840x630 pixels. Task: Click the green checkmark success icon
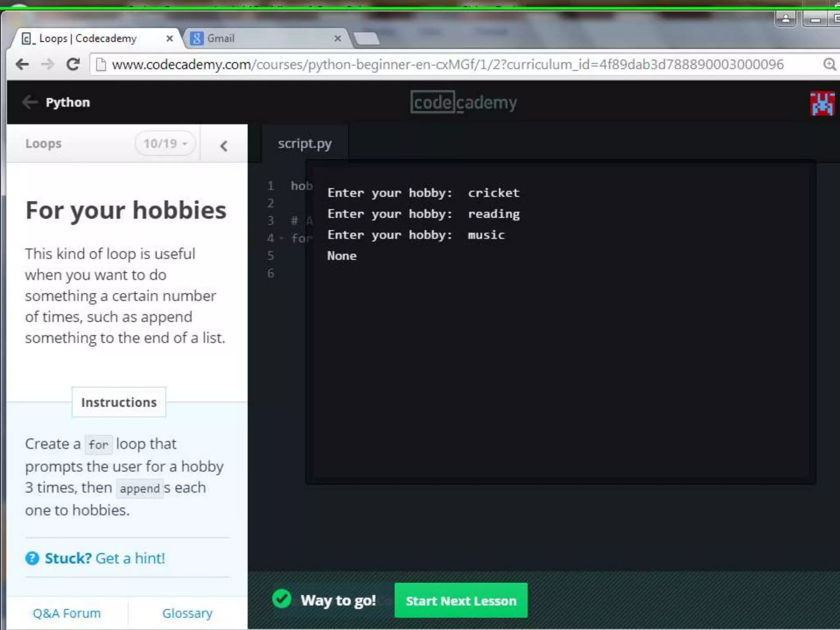point(282,599)
